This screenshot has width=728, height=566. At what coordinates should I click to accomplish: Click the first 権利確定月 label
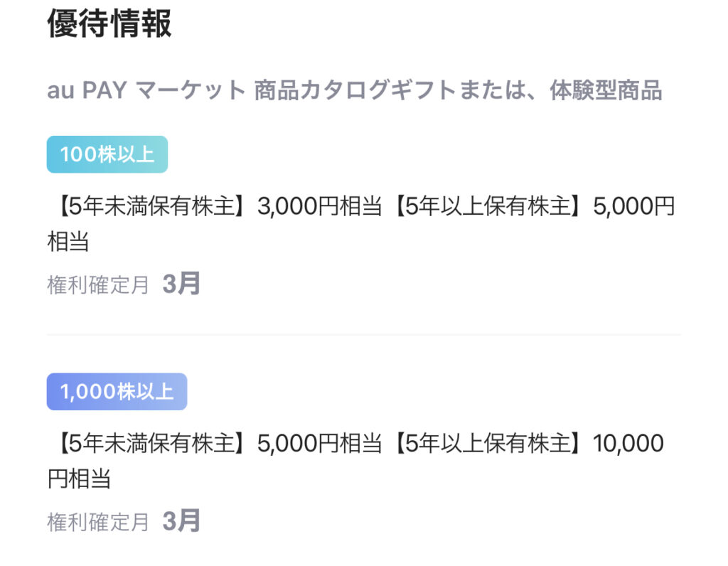(x=98, y=284)
